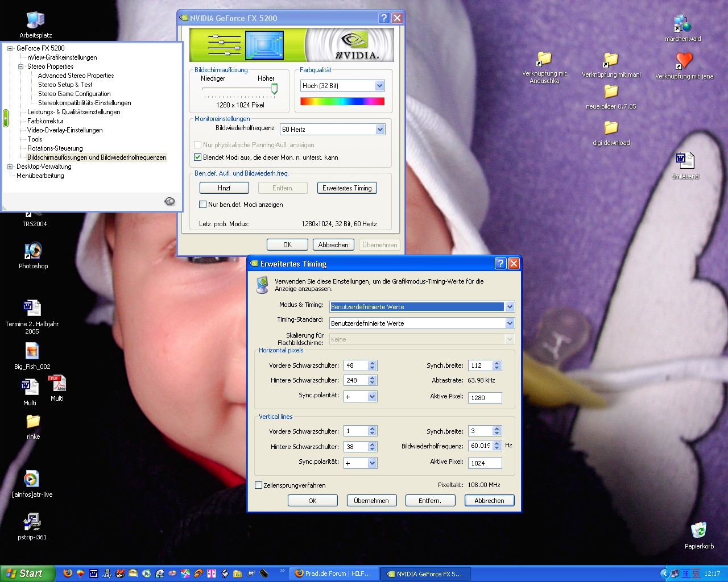Select Rotations-Steuerung in the tree

click(x=55, y=148)
